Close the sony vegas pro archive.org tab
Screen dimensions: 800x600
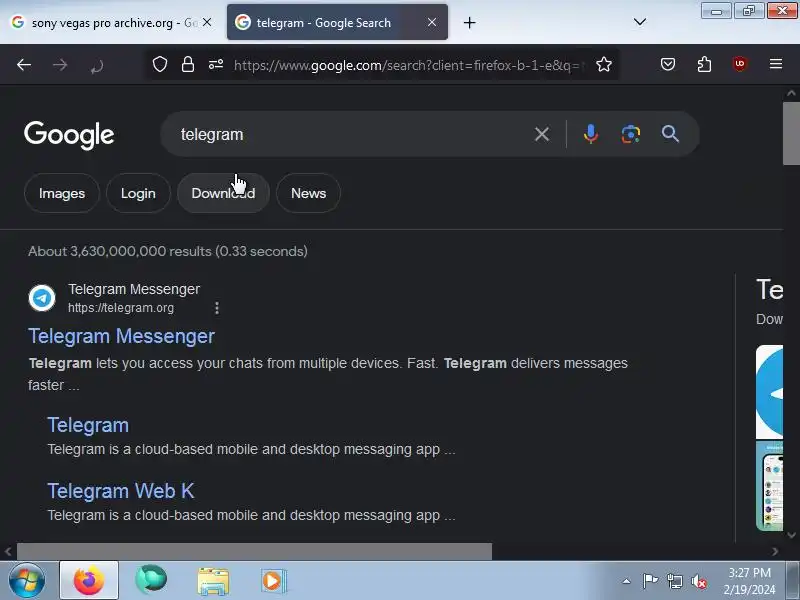click(x=207, y=22)
